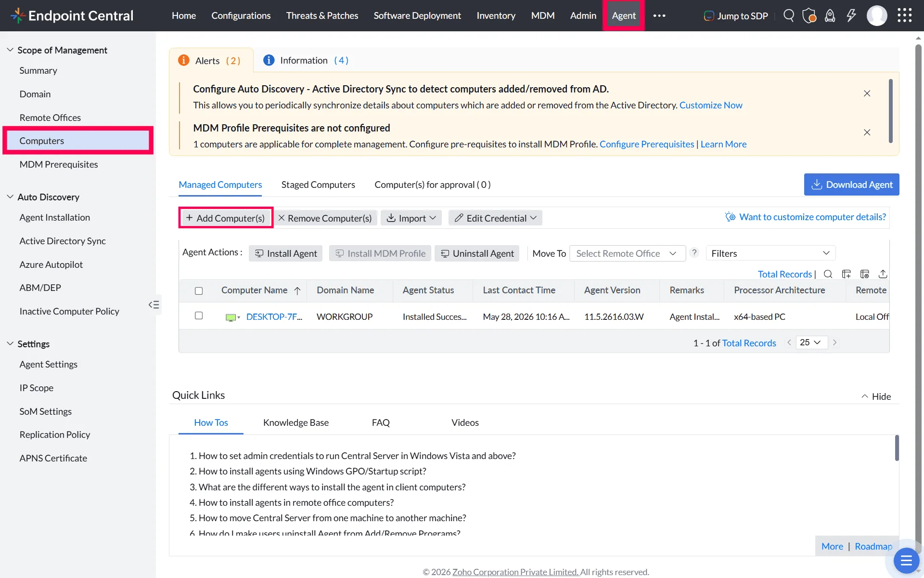Viewport: 924px width, 578px height.
Task: Open the table column settings icon
Action: pos(865,274)
